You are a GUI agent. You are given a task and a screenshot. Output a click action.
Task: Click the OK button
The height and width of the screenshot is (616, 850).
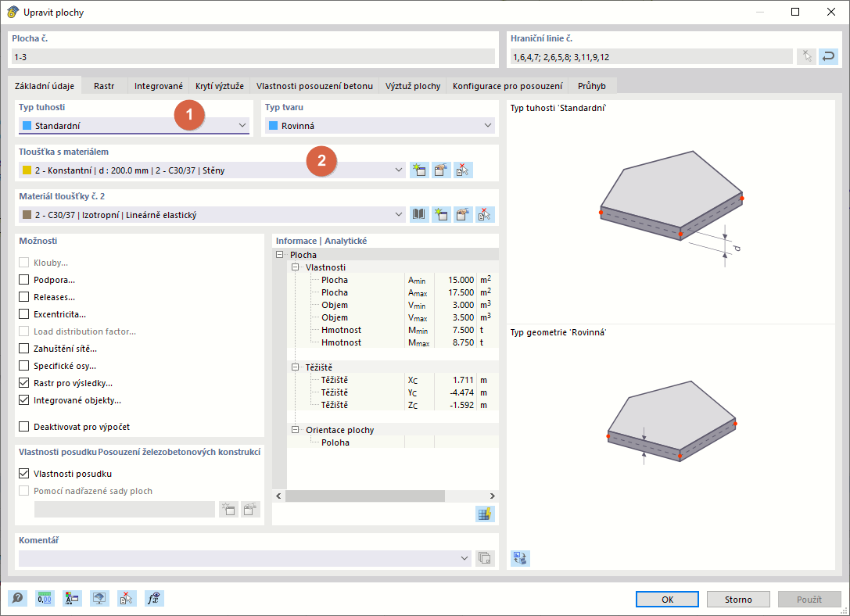(x=667, y=600)
